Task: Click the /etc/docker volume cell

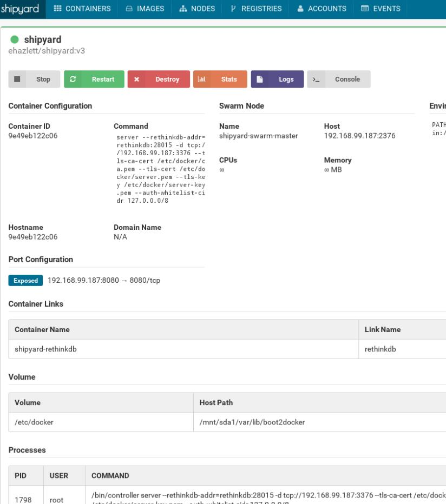Action: coord(101,422)
